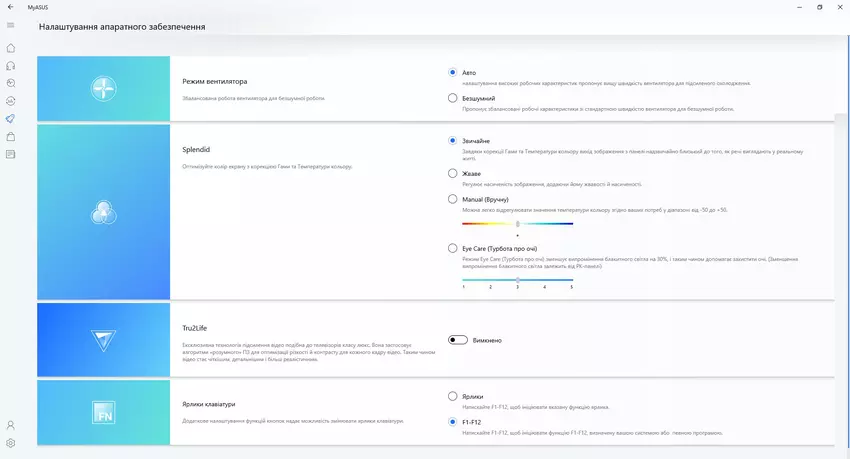
Task: Select the Eye Care radio button
Action: (453, 247)
